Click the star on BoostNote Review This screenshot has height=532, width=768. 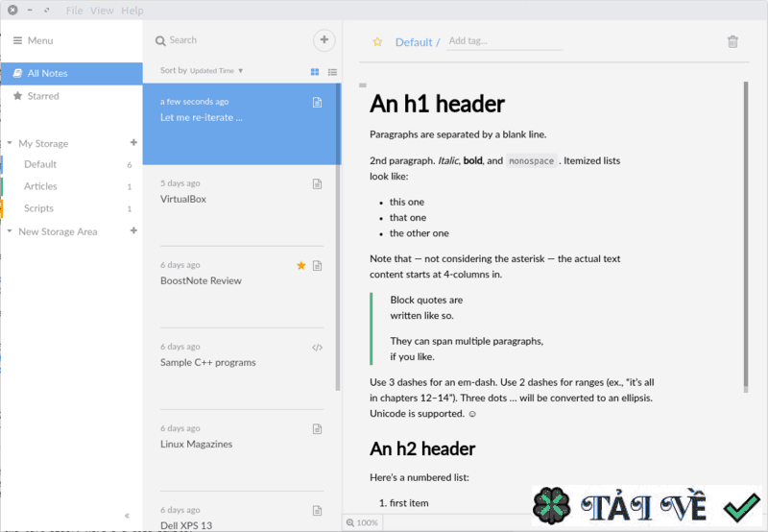[x=301, y=265]
